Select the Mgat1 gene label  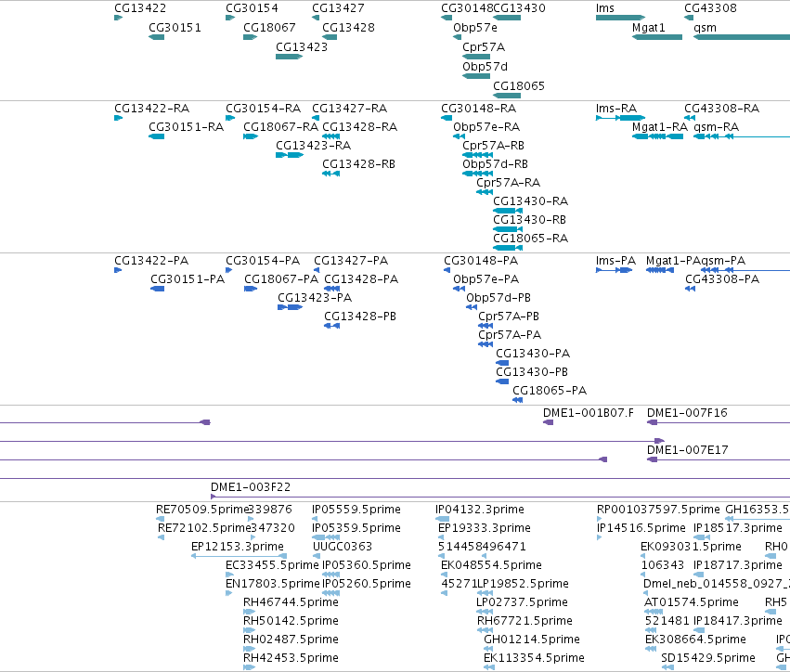pos(648,28)
